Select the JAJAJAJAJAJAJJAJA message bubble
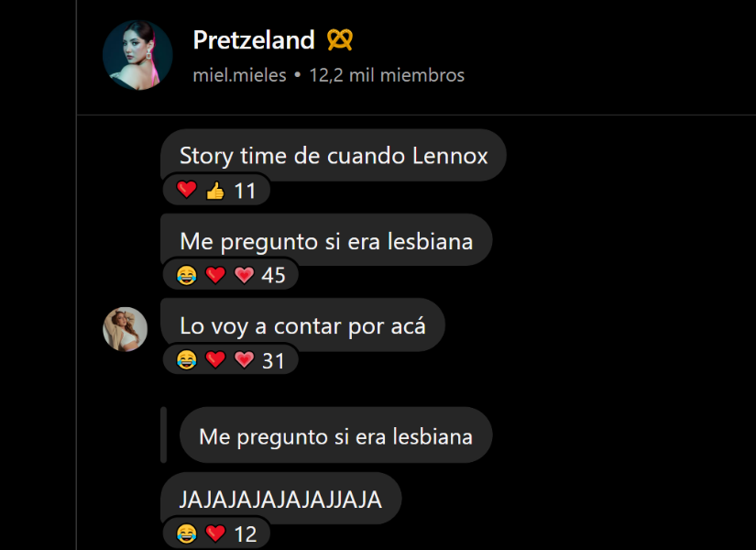Screen dimensions: 756x550 pos(281,499)
